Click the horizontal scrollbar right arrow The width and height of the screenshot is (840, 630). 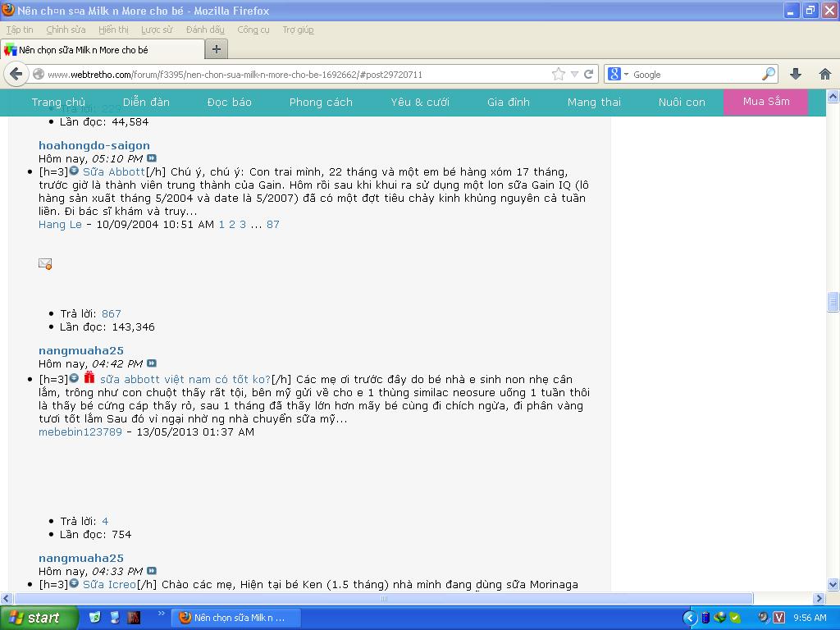819,598
